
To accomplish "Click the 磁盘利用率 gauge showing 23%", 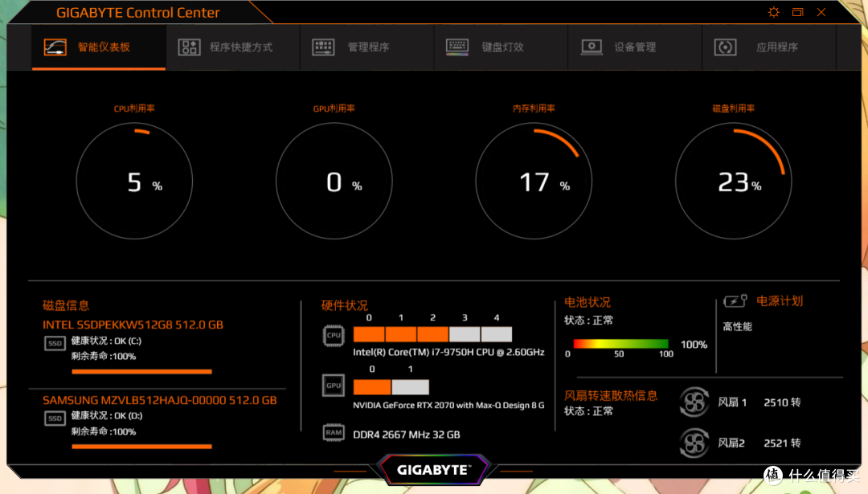I will point(734,181).
